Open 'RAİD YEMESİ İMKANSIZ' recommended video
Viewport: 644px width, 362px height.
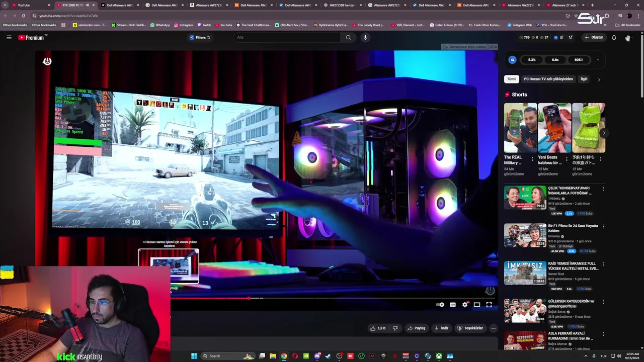coord(525,273)
